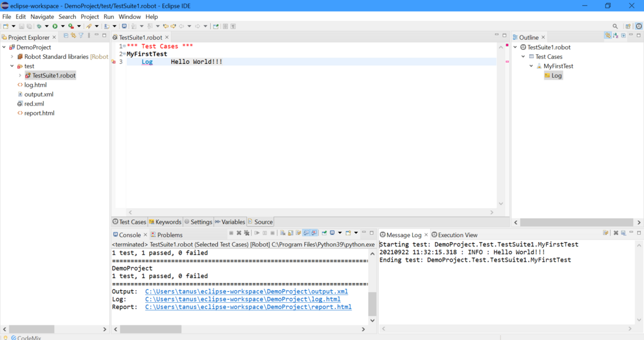Select red.xml in Project Explorer

[33, 104]
